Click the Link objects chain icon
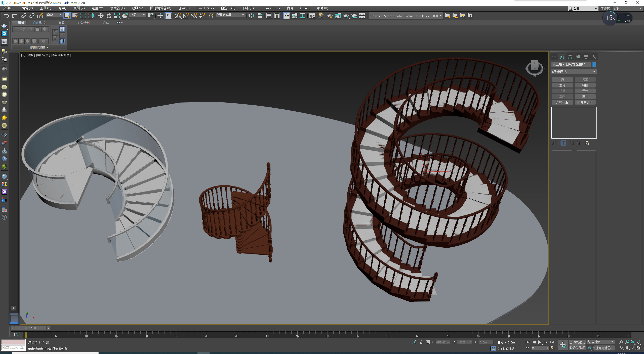 [x=24, y=16]
